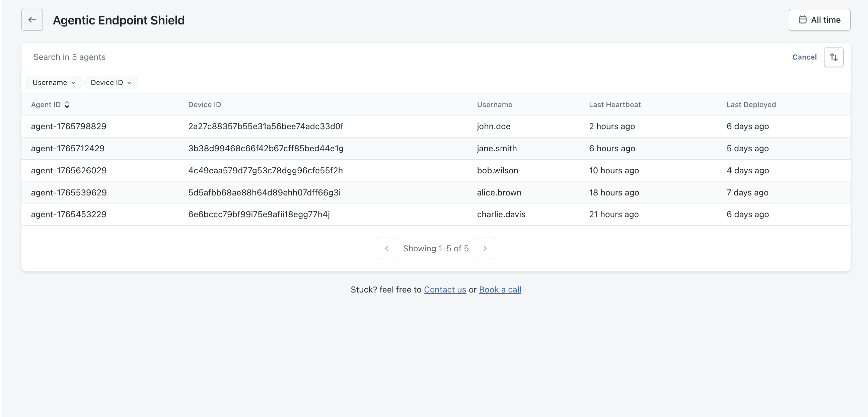Open agent-1765626029 row
This screenshot has width=868, height=417.
[x=69, y=170]
